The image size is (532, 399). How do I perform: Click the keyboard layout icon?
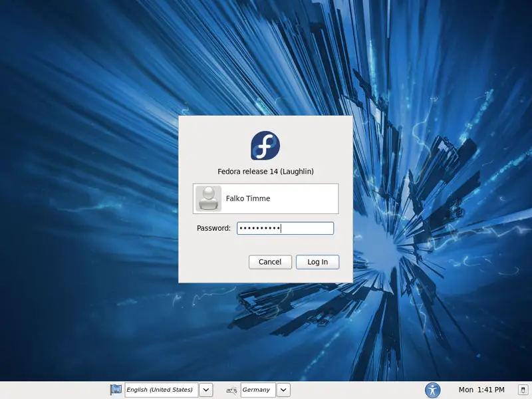(231, 390)
